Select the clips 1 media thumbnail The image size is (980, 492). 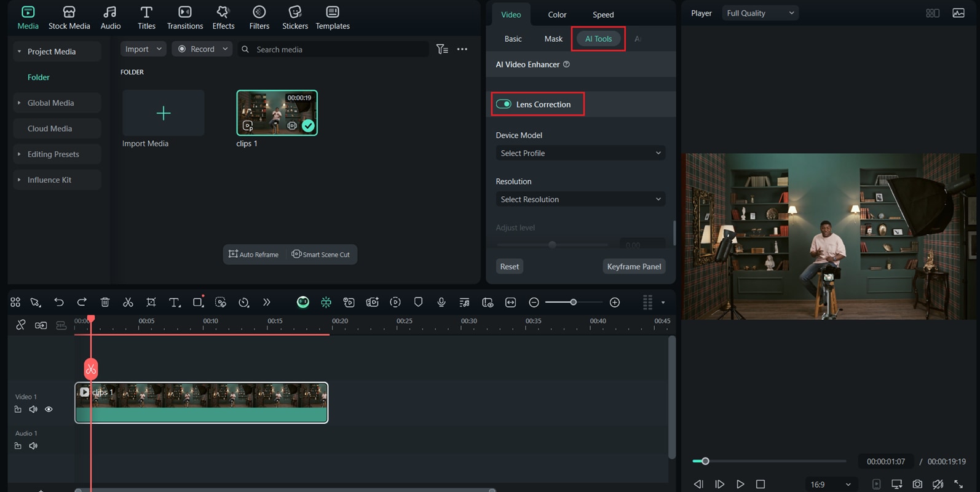click(277, 113)
